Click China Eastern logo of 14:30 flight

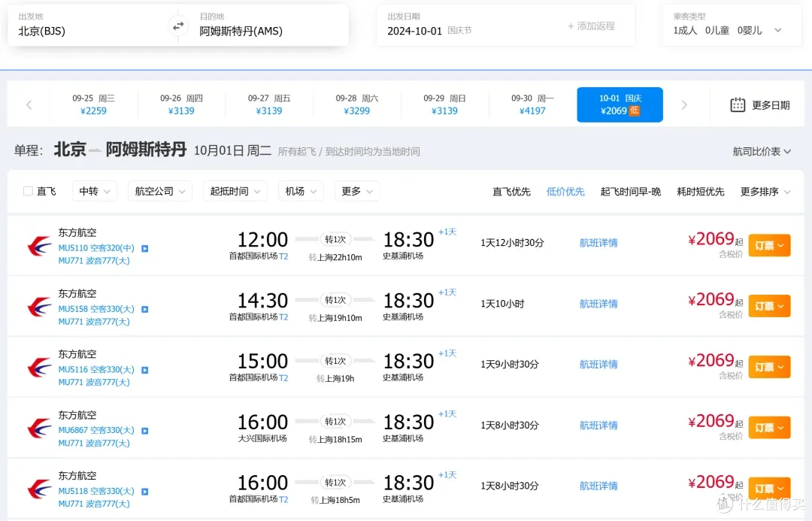39,307
